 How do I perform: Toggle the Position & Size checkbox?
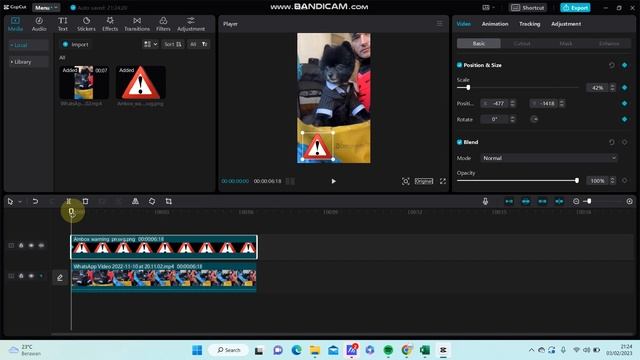(459, 65)
